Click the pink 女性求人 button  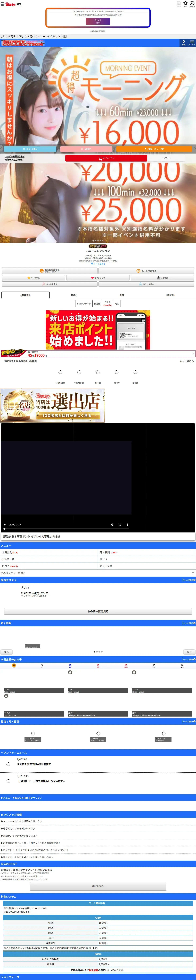coord(86,149)
